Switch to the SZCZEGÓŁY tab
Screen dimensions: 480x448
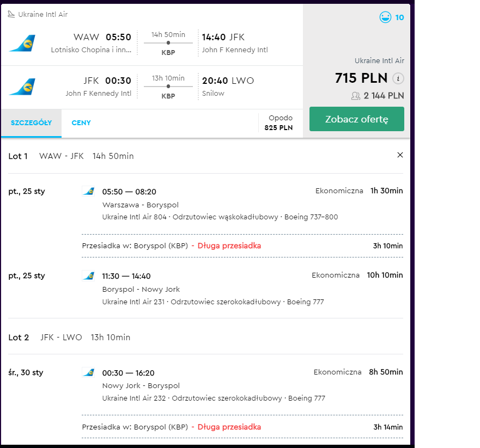(x=31, y=123)
